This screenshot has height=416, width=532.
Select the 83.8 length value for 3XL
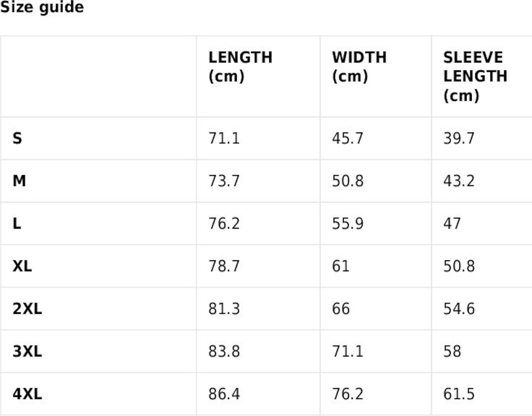click(x=224, y=351)
